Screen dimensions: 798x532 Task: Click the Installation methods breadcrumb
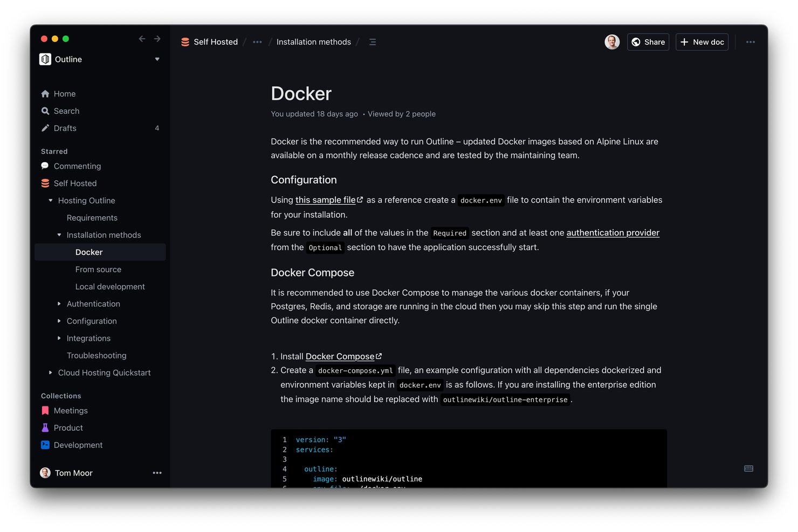tap(314, 42)
